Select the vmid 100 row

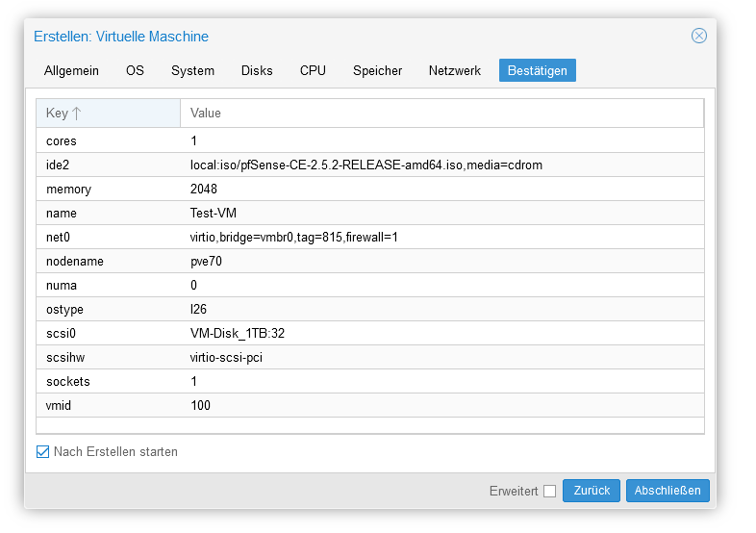point(369,405)
